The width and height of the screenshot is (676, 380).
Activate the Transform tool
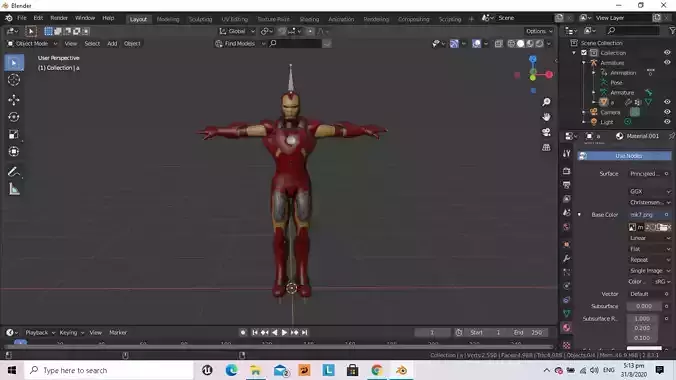tap(14, 151)
